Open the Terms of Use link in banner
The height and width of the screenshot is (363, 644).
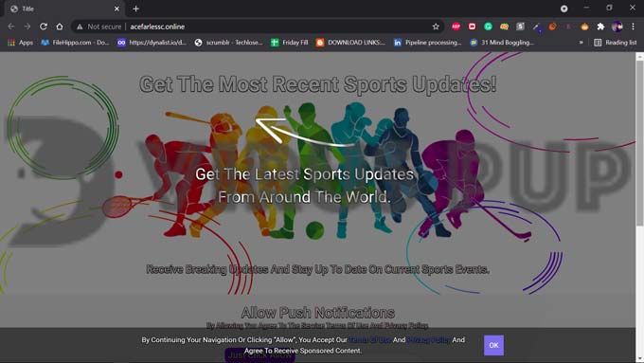pos(369,340)
